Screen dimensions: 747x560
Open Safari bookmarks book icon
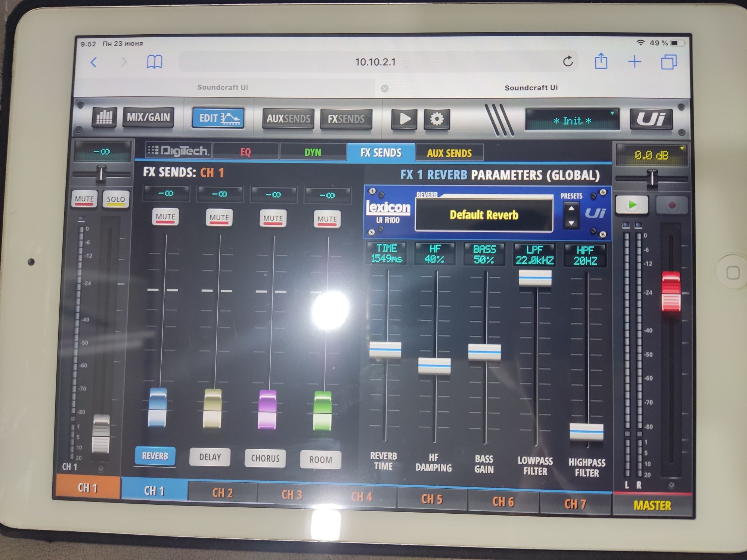154,62
